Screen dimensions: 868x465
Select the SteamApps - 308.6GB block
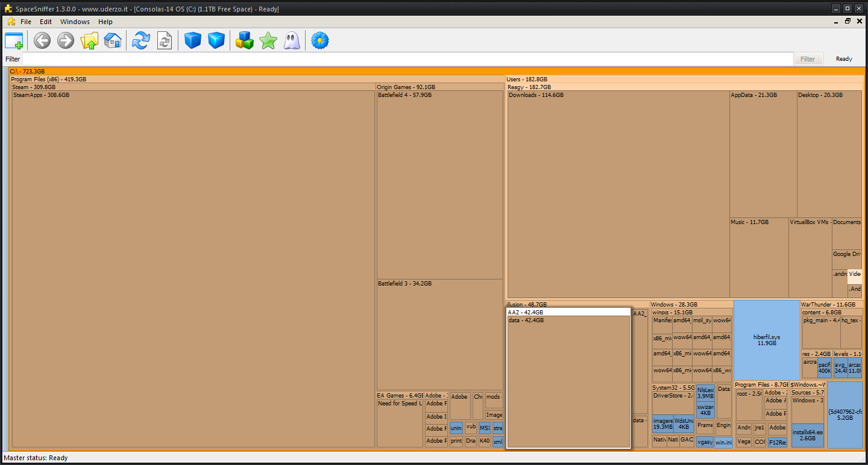pyautogui.click(x=193, y=269)
